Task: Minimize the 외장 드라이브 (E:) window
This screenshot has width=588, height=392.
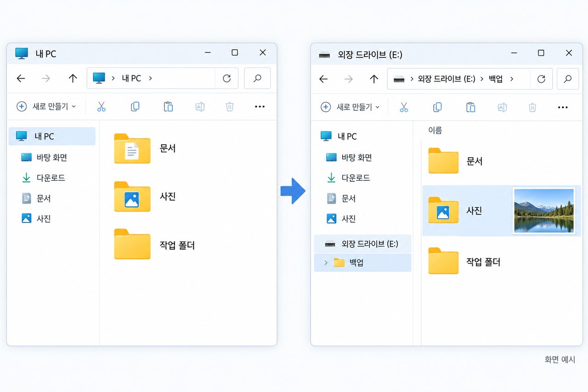Action: (514, 53)
